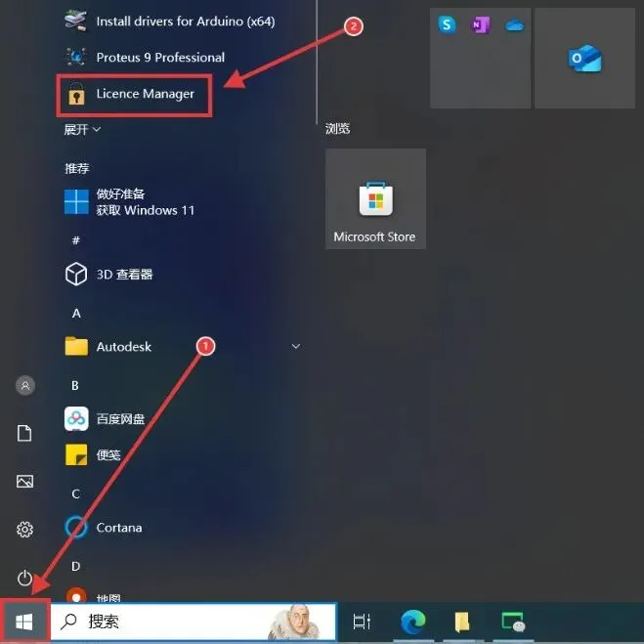Launch Cortana from the app list
The height and width of the screenshot is (644, 644).
(x=104, y=528)
